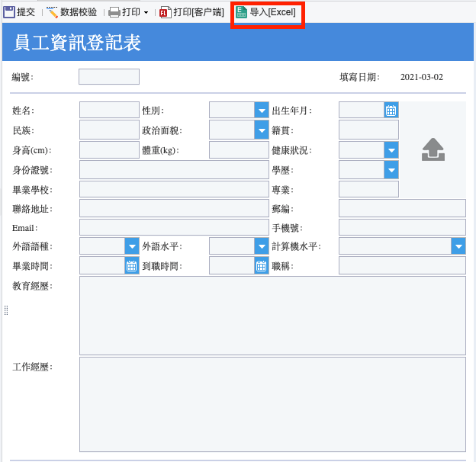Click the 員工資訊登記表 title text
This screenshot has width=476, height=462.
pyautogui.click(x=77, y=43)
